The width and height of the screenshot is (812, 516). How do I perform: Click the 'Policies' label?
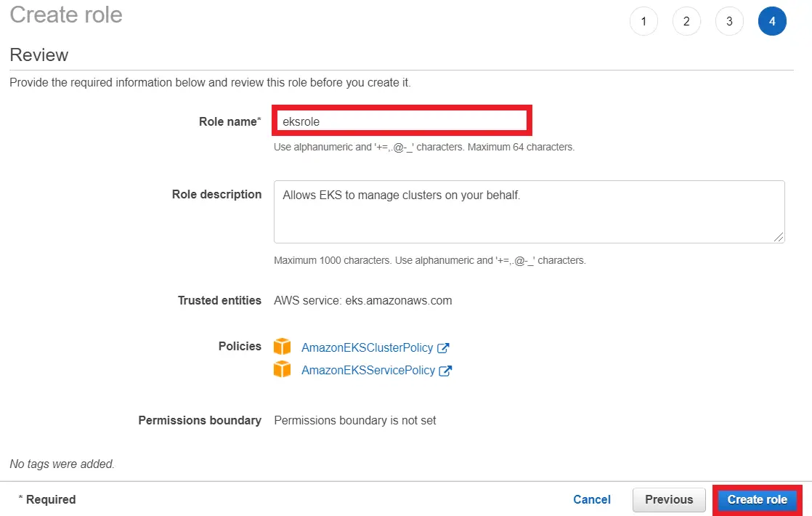pyautogui.click(x=240, y=346)
